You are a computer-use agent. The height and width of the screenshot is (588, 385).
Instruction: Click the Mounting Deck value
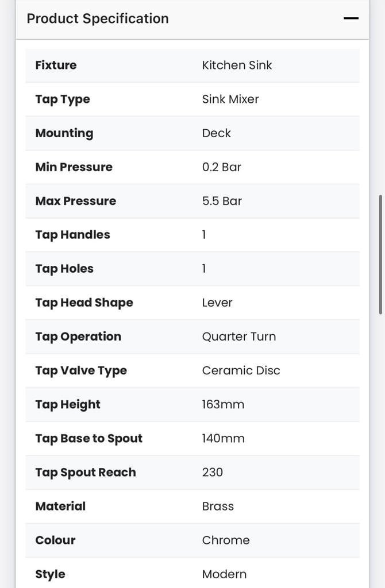click(x=217, y=133)
